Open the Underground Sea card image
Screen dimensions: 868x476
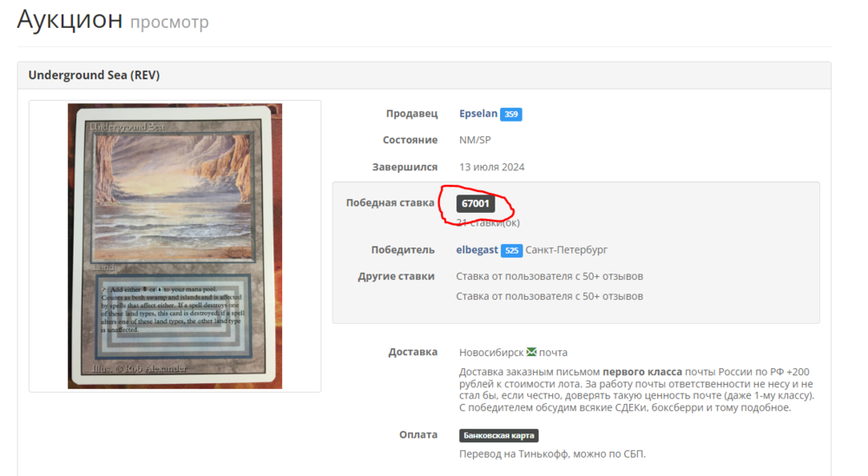click(175, 246)
